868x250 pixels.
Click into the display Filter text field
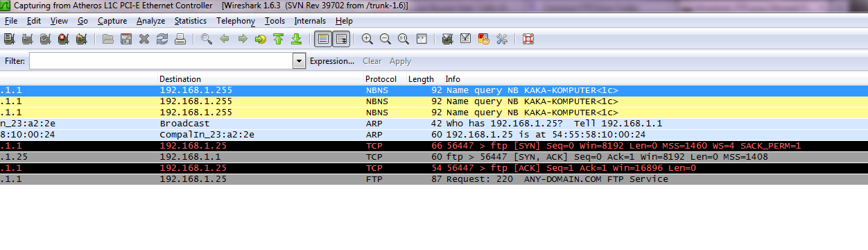pyautogui.click(x=161, y=61)
